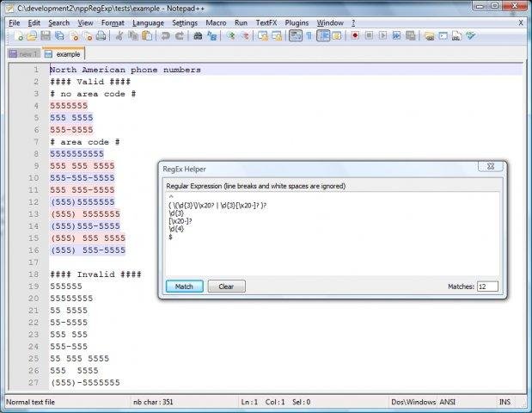Click '55 555 5555' on line 25
Image resolution: width=532 pixels, height=413 pixels.
(x=79, y=358)
